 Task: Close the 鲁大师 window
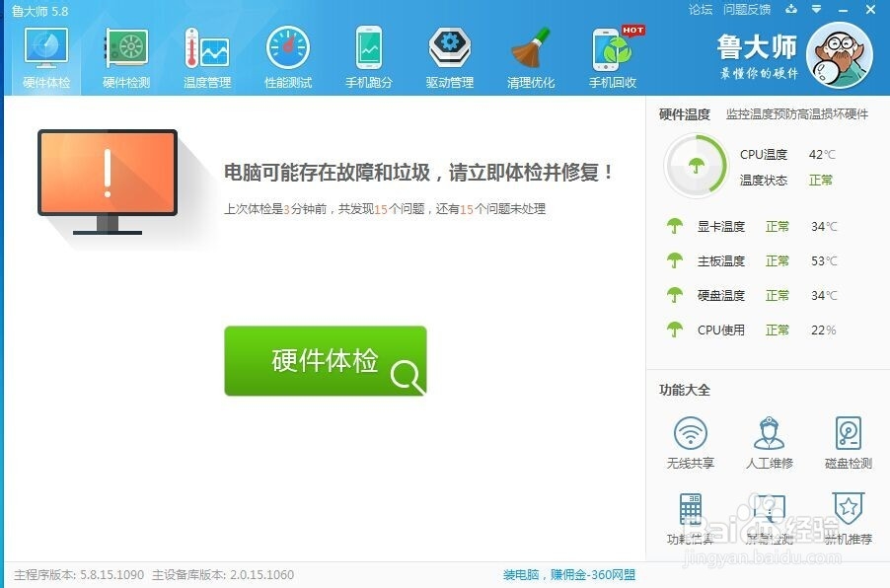click(x=870, y=10)
